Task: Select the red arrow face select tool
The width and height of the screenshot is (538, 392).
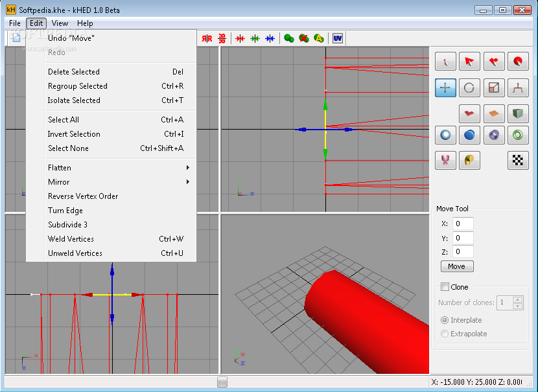Action: click(x=469, y=62)
